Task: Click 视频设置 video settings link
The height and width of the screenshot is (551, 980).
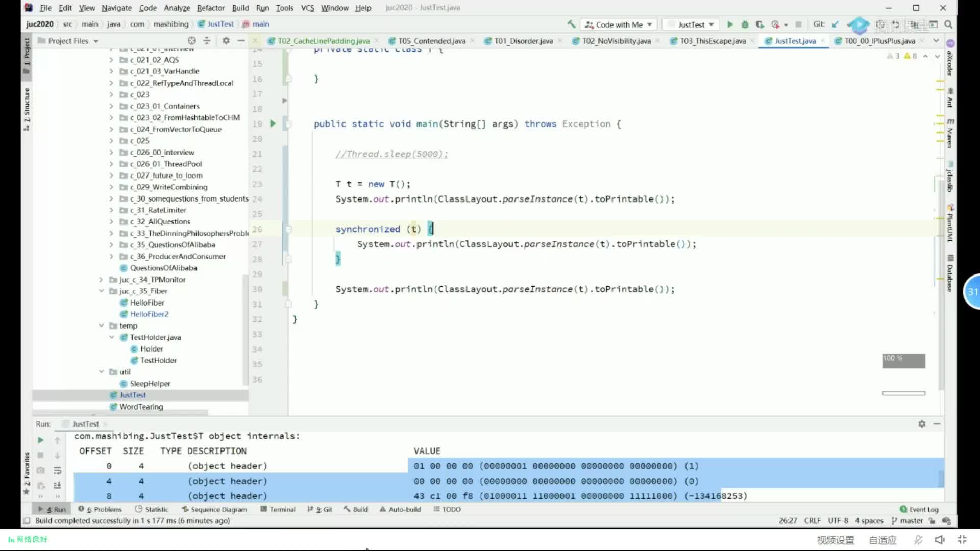Action: pyautogui.click(x=836, y=540)
